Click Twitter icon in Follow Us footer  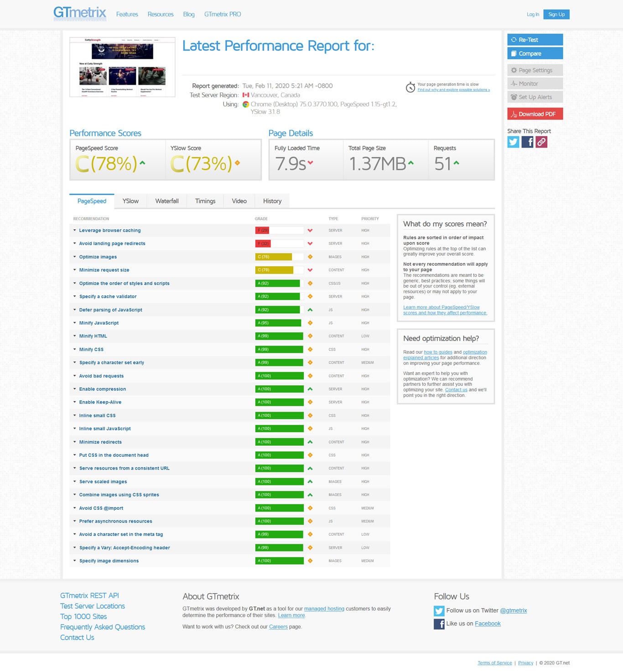[x=439, y=611]
